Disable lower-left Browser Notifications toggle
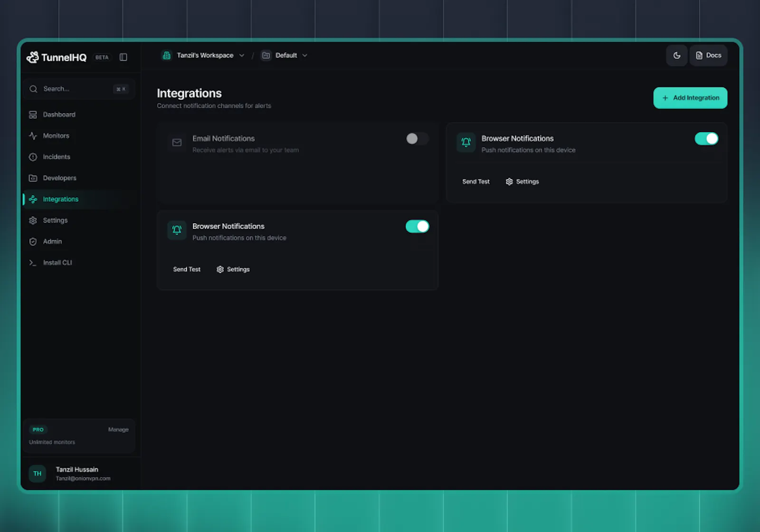 [417, 226]
